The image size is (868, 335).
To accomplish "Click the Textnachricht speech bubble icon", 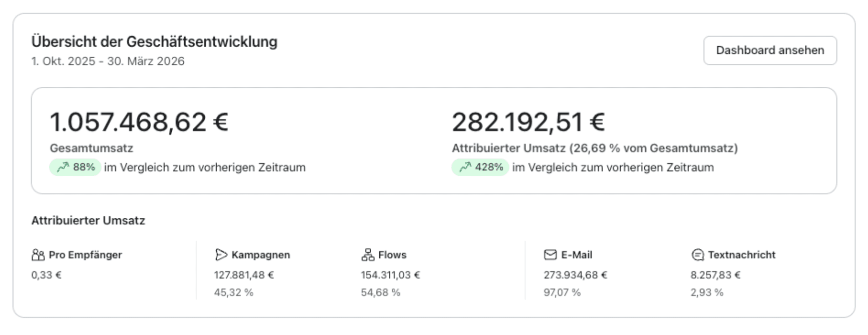I will click(698, 255).
